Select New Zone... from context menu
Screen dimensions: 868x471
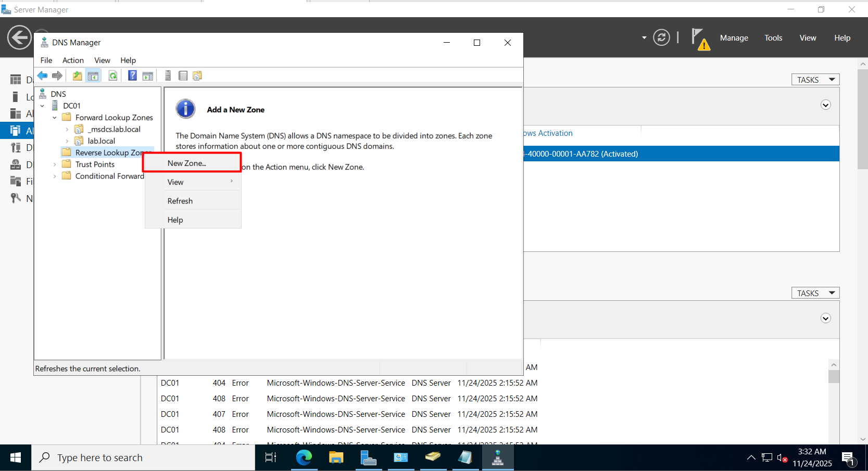187,163
